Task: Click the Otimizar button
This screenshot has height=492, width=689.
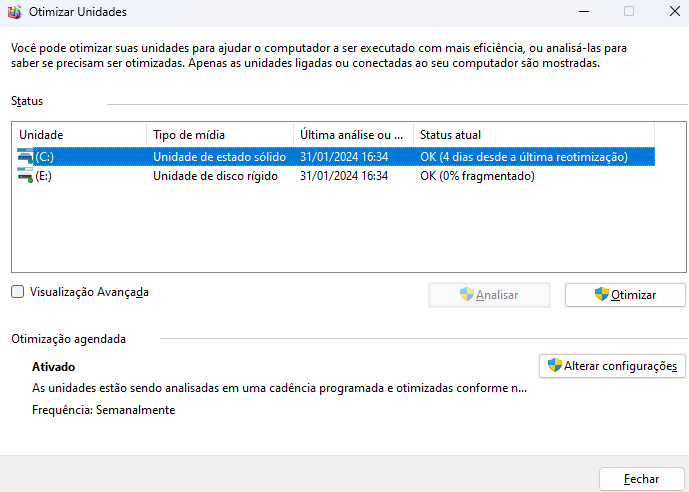Action: (x=625, y=295)
